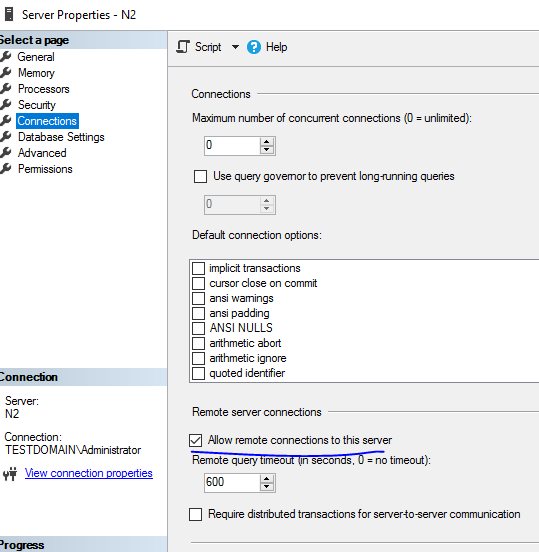Open the Database Settings page

click(x=61, y=137)
